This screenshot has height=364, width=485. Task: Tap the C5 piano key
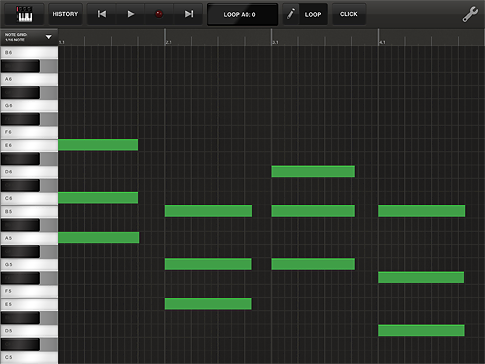(x=29, y=357)
